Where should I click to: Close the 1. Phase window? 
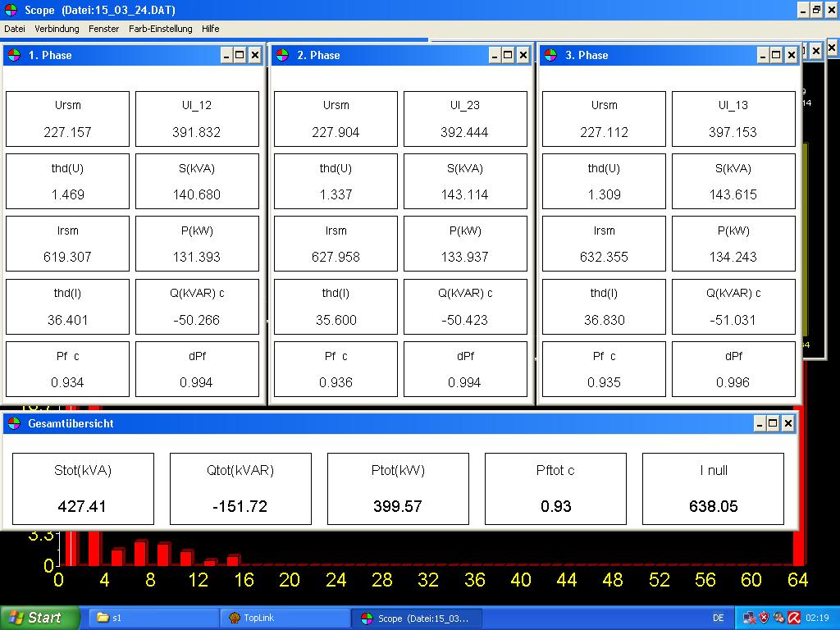[255, 55]
